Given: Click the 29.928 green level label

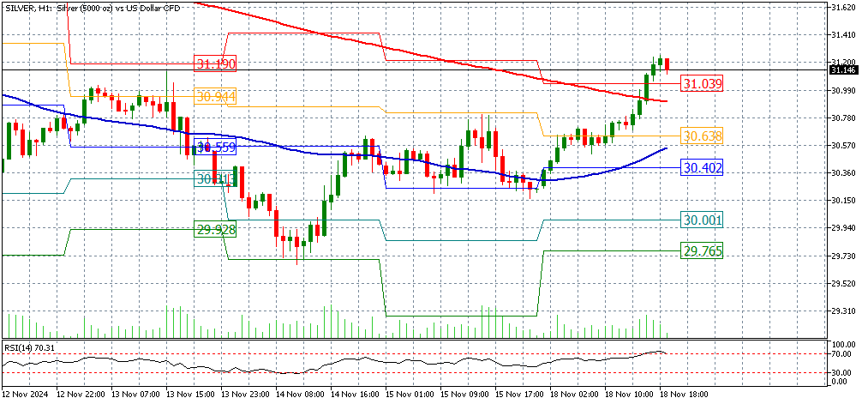Looking at the screenshot, I should [215, 230].
